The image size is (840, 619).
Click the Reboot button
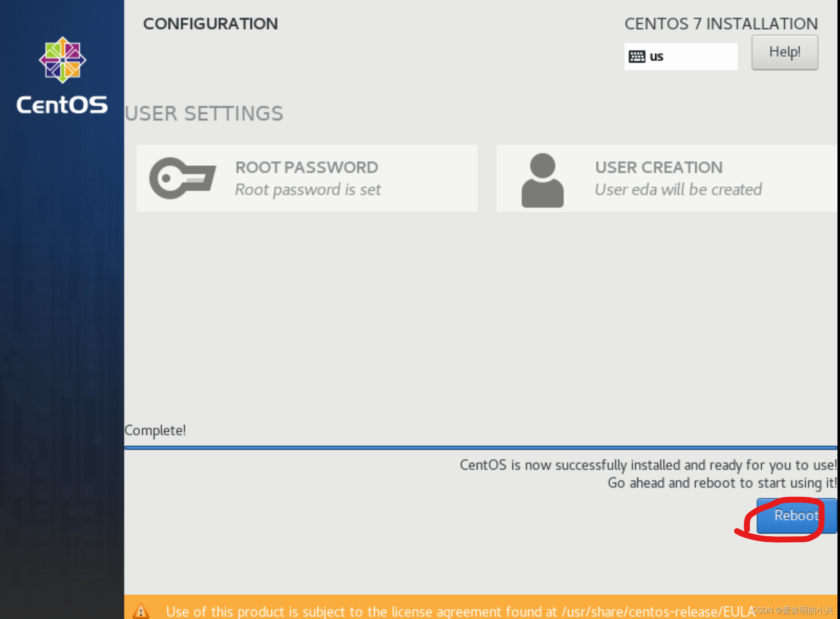pyautogui.click(x=796, y=515)
